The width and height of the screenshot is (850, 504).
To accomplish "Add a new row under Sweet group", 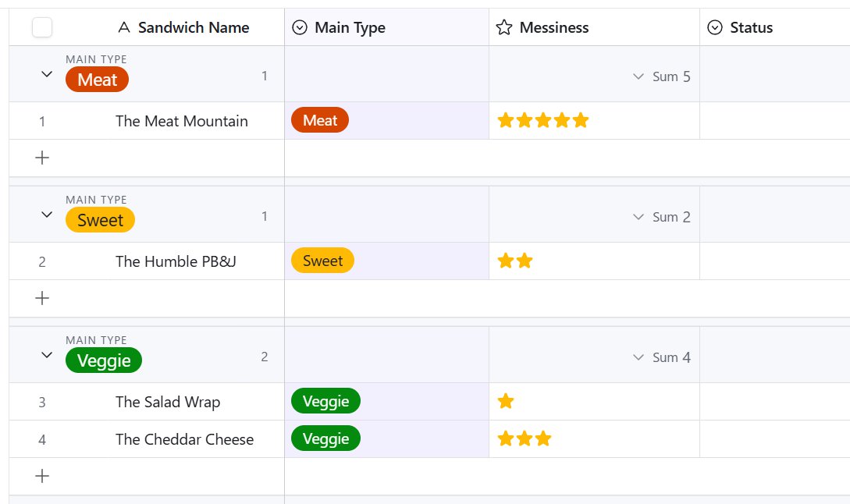I will click(x=42, y=298).
